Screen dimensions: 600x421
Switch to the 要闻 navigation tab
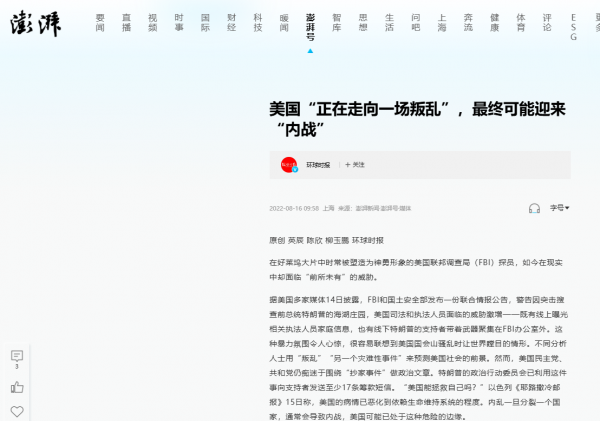point(100,23)
